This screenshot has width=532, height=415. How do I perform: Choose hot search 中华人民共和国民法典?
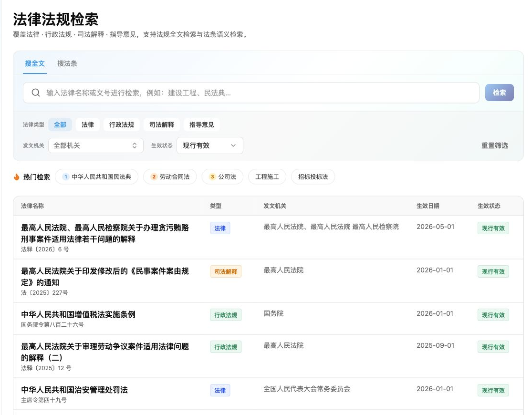97,177
